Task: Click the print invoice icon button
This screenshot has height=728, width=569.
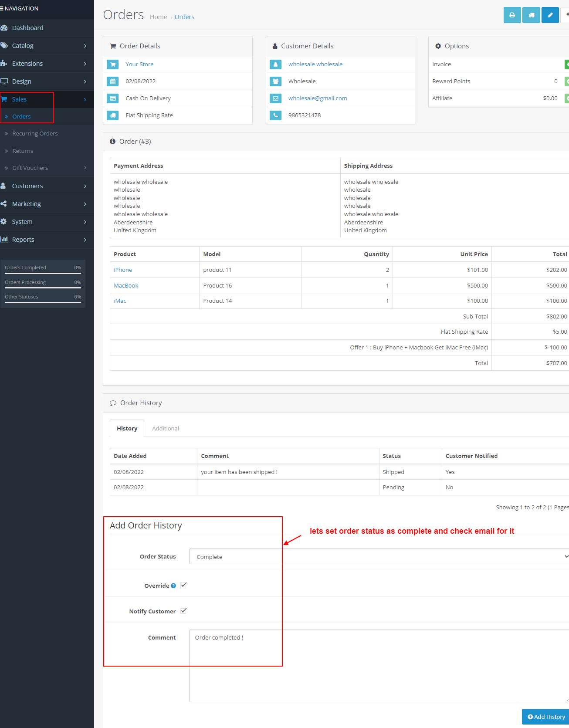Action: [512, 15]
